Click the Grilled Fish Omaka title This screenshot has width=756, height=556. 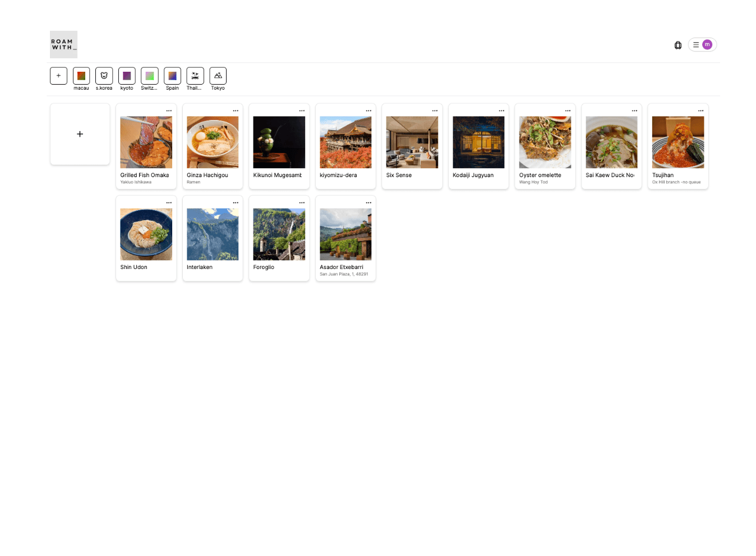click(x=145, y=175)
